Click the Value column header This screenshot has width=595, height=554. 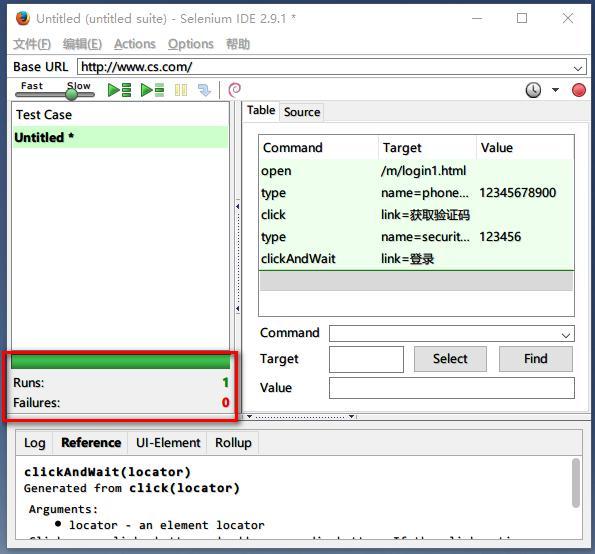tap(525, 148)
